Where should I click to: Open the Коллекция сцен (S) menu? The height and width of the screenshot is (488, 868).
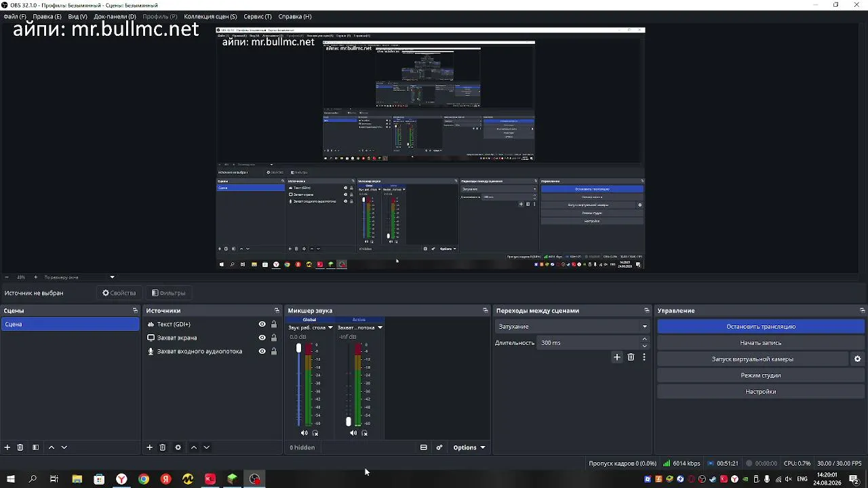click(x=211, y=16)
